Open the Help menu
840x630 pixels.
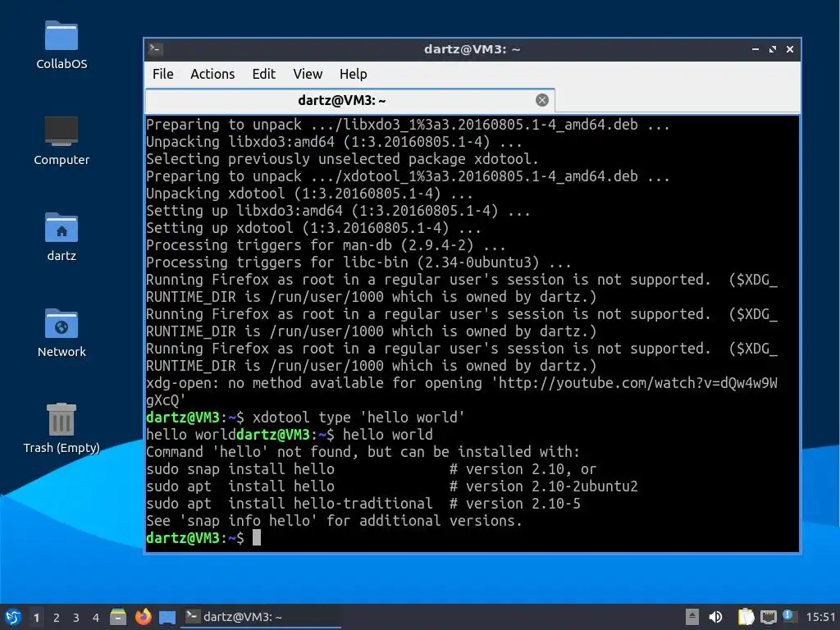click(353, 74)
